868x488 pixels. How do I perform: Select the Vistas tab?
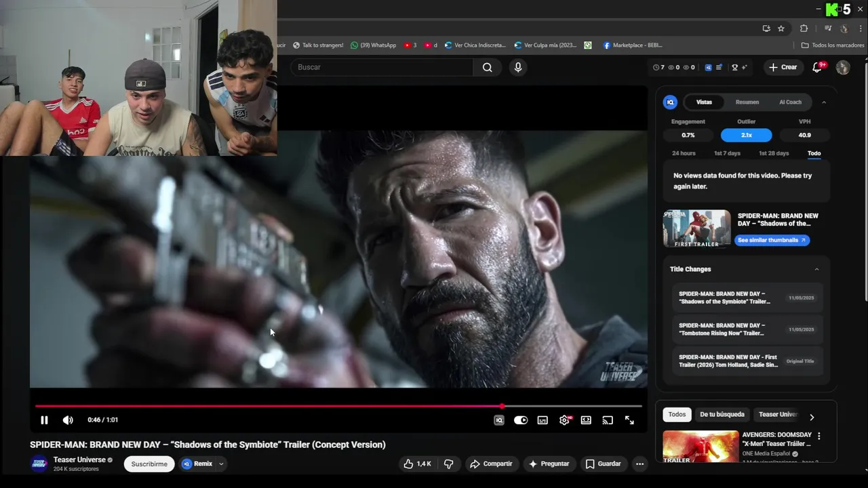pos(704,102)
